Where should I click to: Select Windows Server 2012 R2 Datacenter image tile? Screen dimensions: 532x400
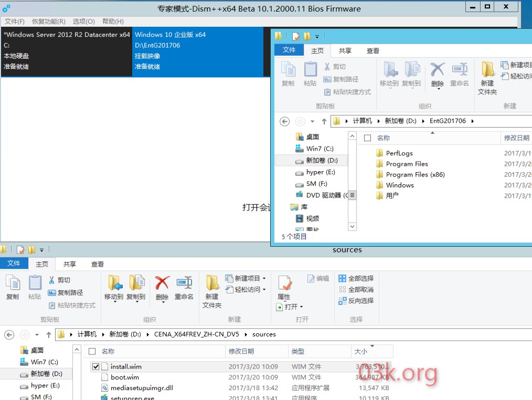[67, 50]
